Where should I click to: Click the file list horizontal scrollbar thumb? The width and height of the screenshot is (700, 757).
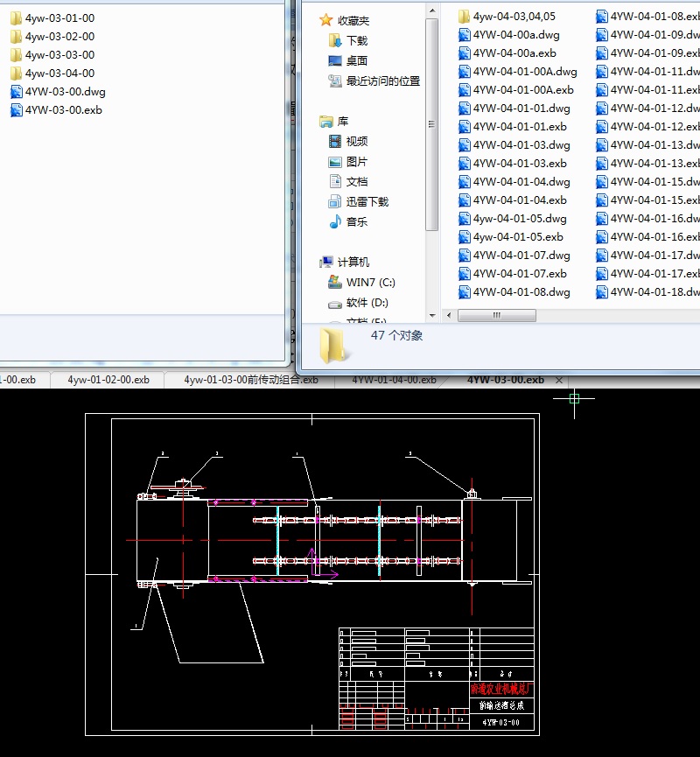point(496,315)
